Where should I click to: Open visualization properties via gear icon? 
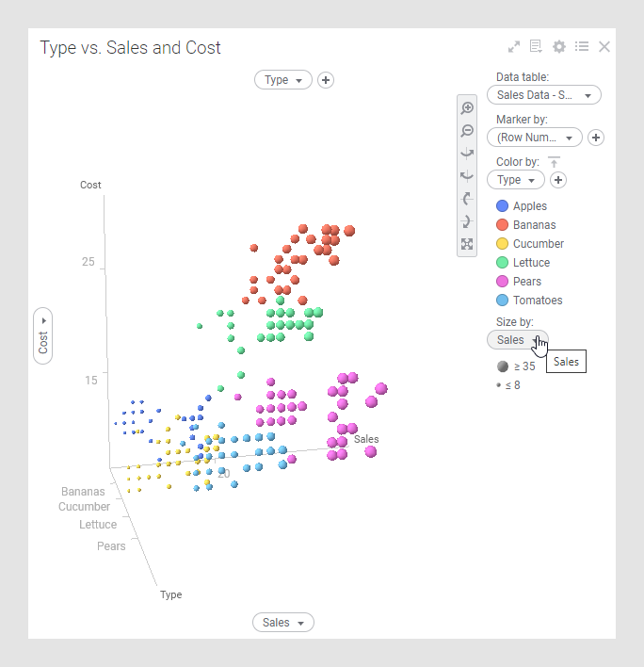click(x=559, y=46)
